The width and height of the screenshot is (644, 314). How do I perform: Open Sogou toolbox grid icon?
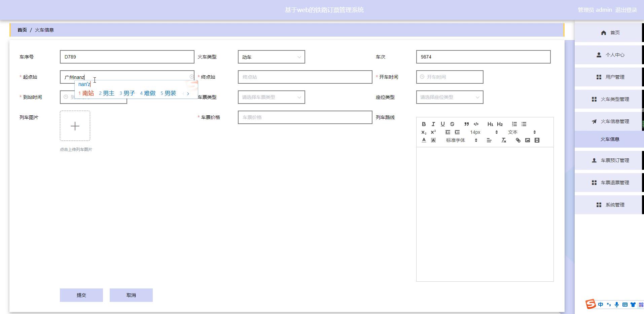click(641, 305)
